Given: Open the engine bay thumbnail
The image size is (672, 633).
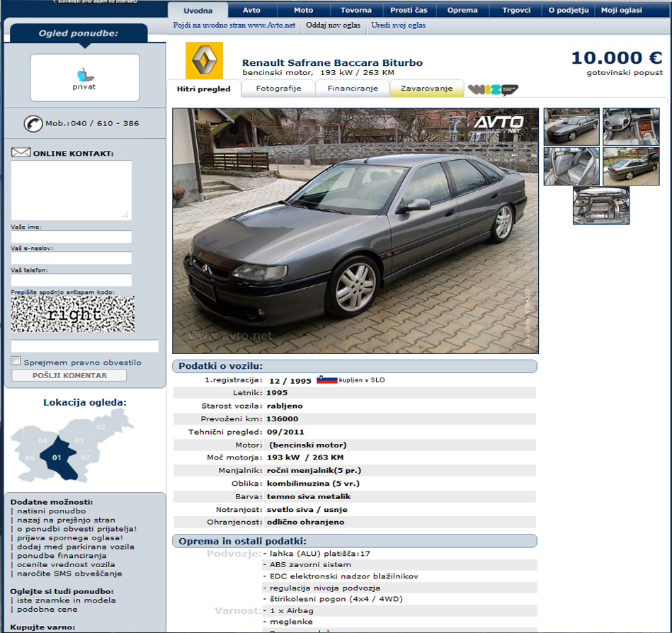Looking at the screenshot, I should 601,205.
